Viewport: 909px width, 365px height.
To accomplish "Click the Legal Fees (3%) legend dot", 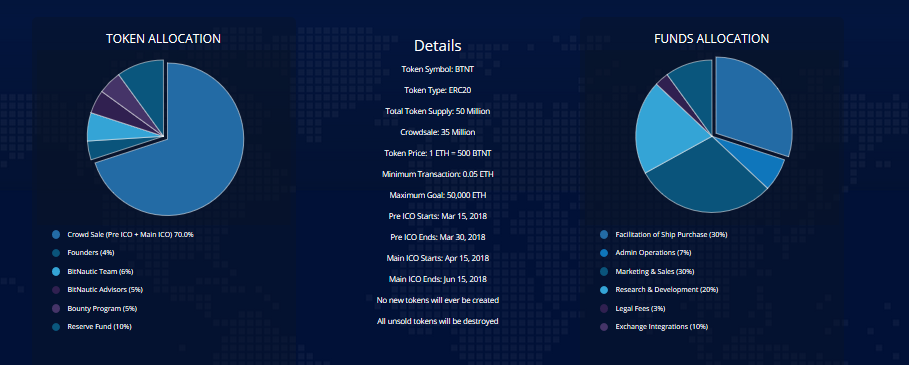I will 604,308.
